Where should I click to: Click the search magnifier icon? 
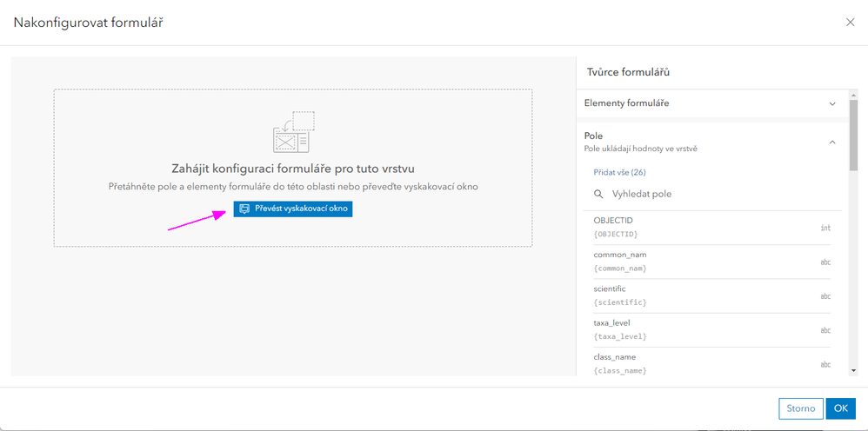(x=598, y=194)
